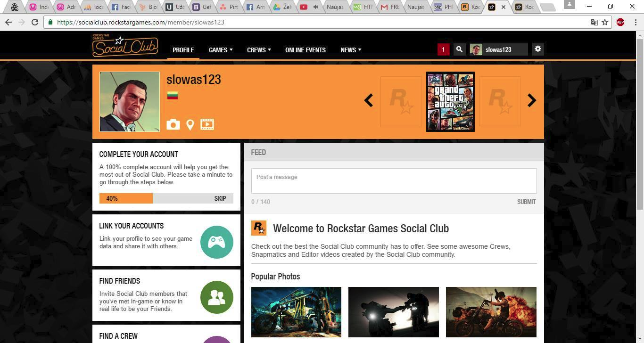
Task: Click the Chrome profile user icon
Action: (570, 4)
